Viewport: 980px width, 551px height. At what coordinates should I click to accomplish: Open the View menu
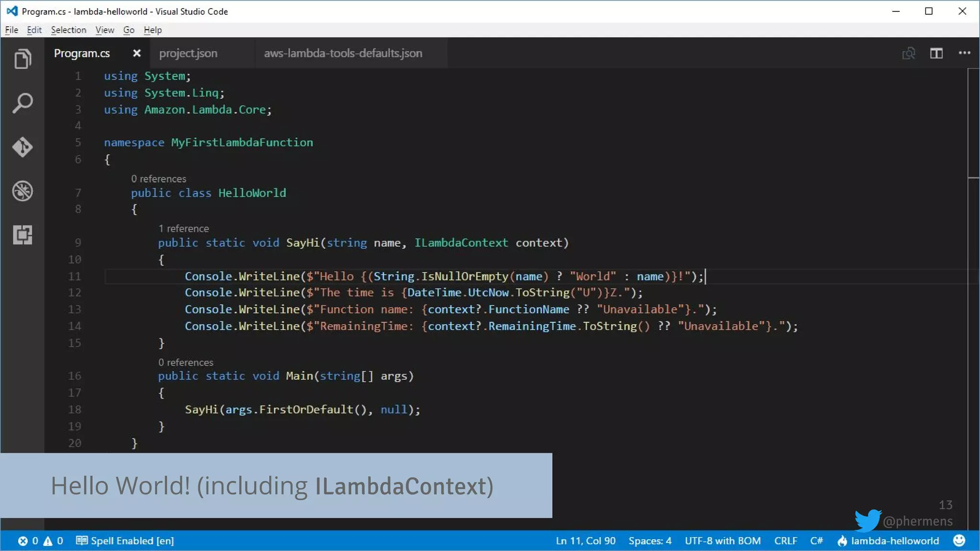(104, 30)
